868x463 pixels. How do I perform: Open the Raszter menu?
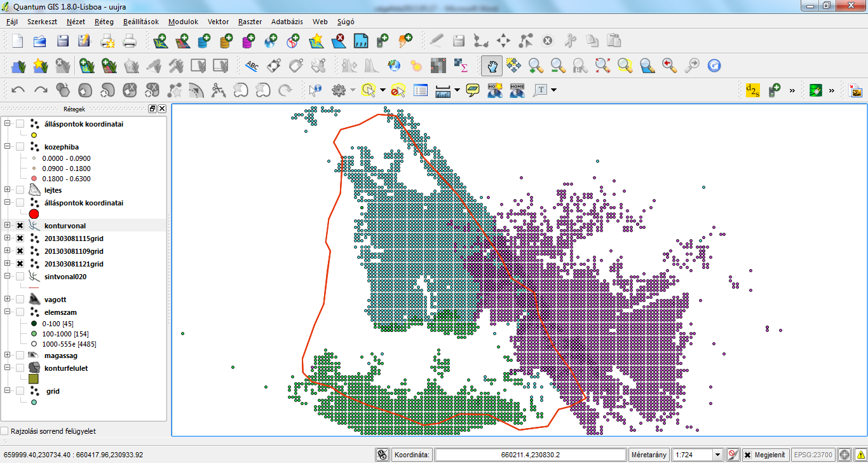tap(250, 22)
